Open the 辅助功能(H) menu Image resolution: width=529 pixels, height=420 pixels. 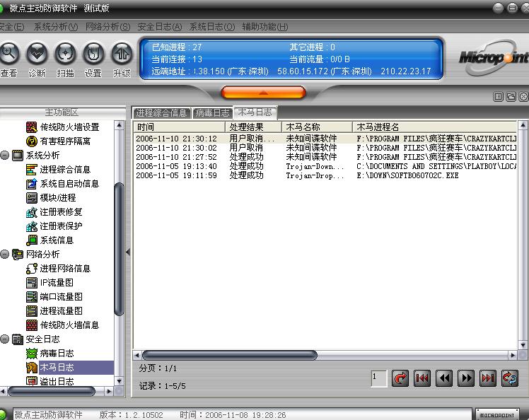click(264, 27)
